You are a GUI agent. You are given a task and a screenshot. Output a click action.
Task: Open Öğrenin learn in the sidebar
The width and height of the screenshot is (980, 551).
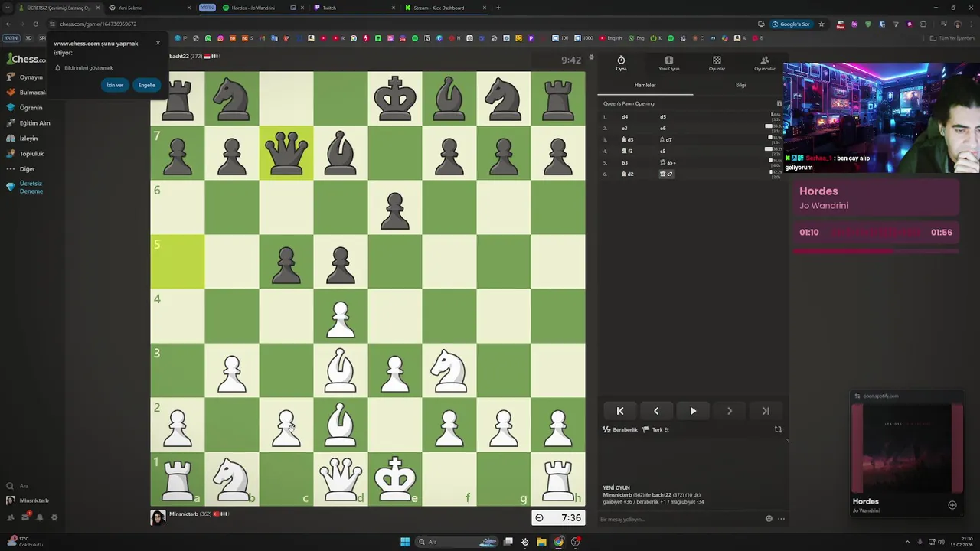[x=24, y=108]
